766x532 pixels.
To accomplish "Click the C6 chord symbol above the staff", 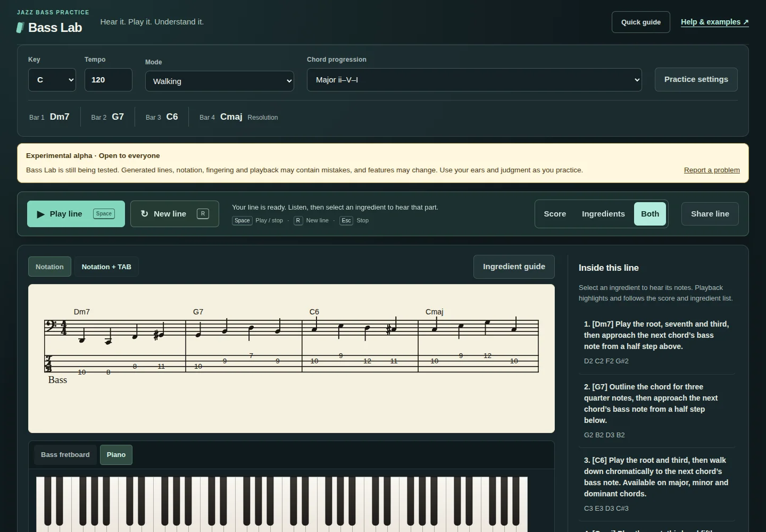I will [x=314, y=312].
